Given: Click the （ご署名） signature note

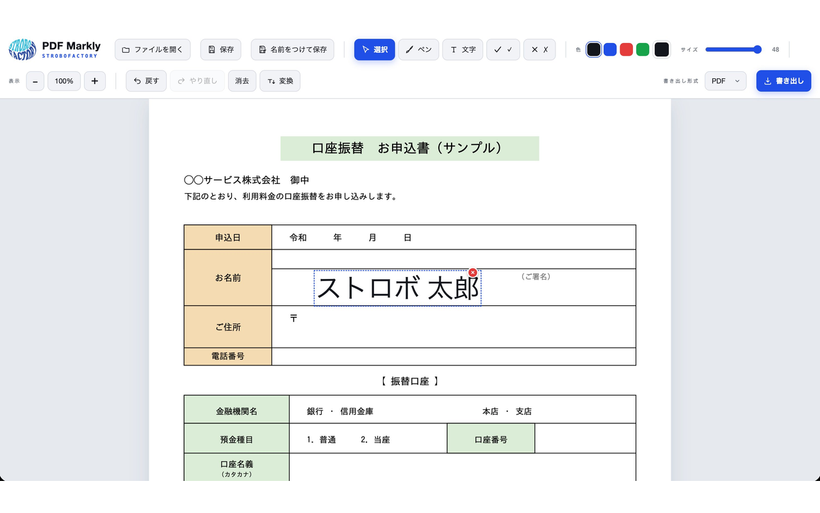Looking at the screenshot, I should coord(536,277).
